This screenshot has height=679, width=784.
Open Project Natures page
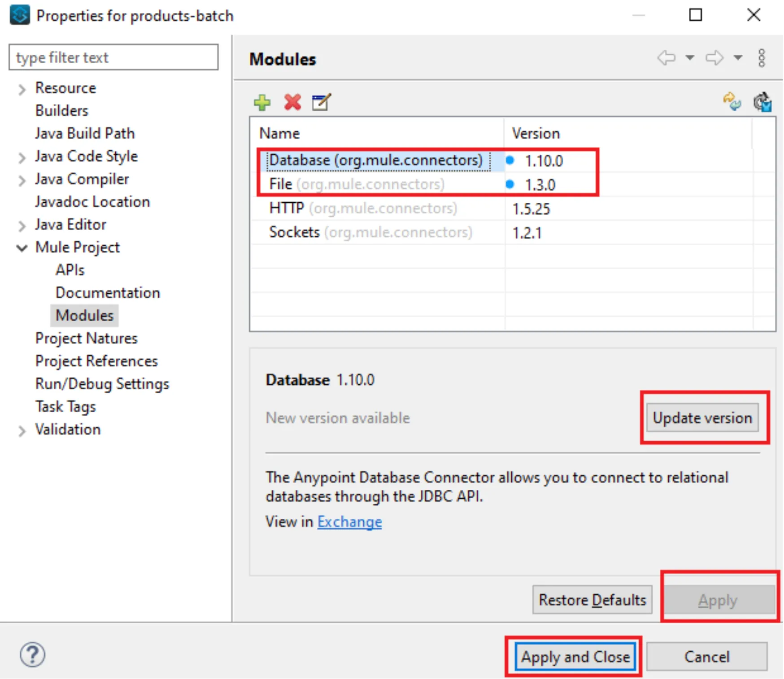point(86,338)
